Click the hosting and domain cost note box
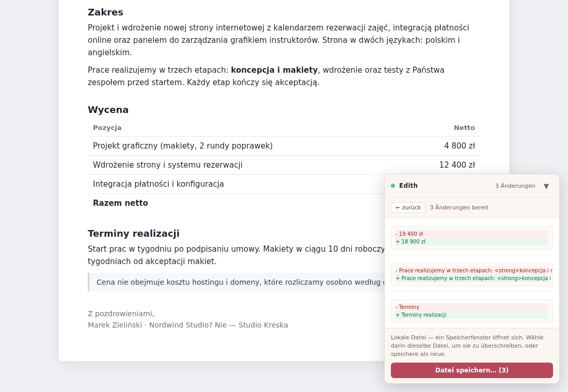568x392 pixels. pos(236,282)
